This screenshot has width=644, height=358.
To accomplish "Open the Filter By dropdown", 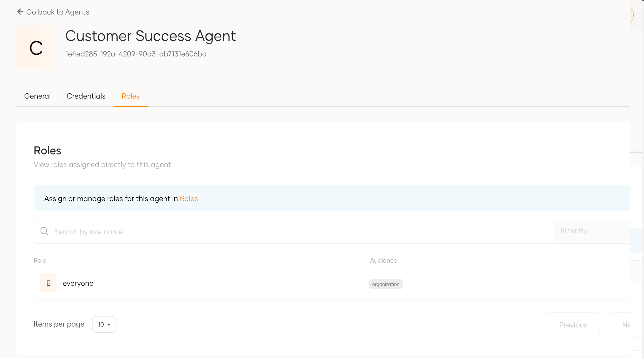I will click(x=574, y=230).
